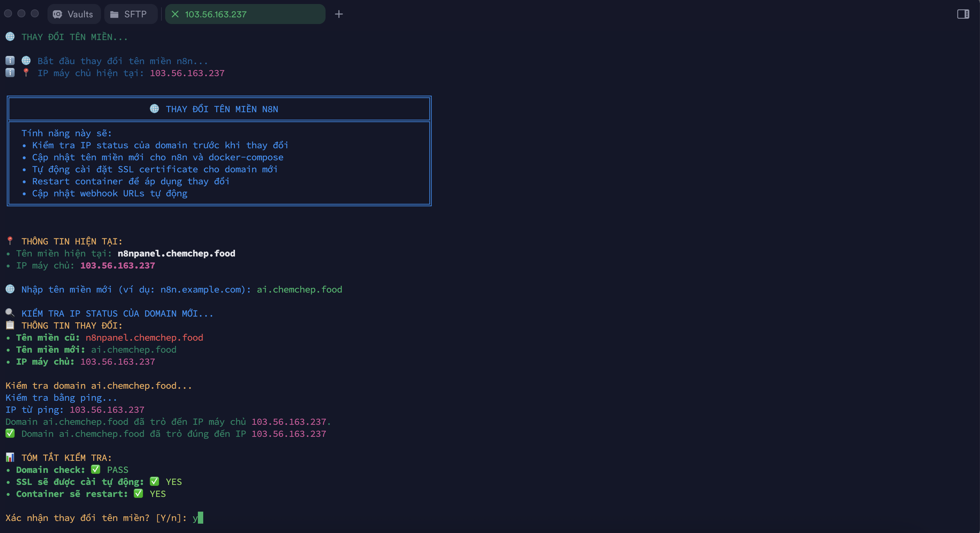Screen dimensions: 980x533
Task: Click globe icon in top 'THAY ĐỔI TÊN MIỀN...' line
Action: pyautogui.click(x=10, y=36)
